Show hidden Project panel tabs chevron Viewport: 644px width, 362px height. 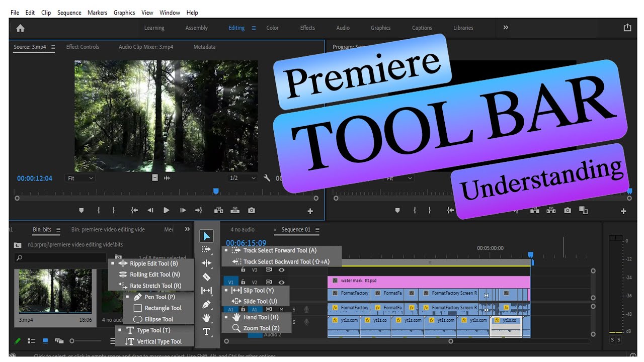pyautogui.click(x=187, y=229)
